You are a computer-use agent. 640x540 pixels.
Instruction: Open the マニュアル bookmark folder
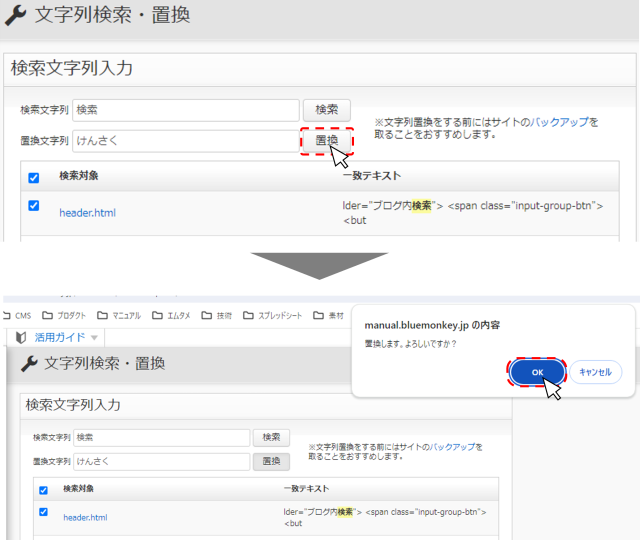(119, 316)
